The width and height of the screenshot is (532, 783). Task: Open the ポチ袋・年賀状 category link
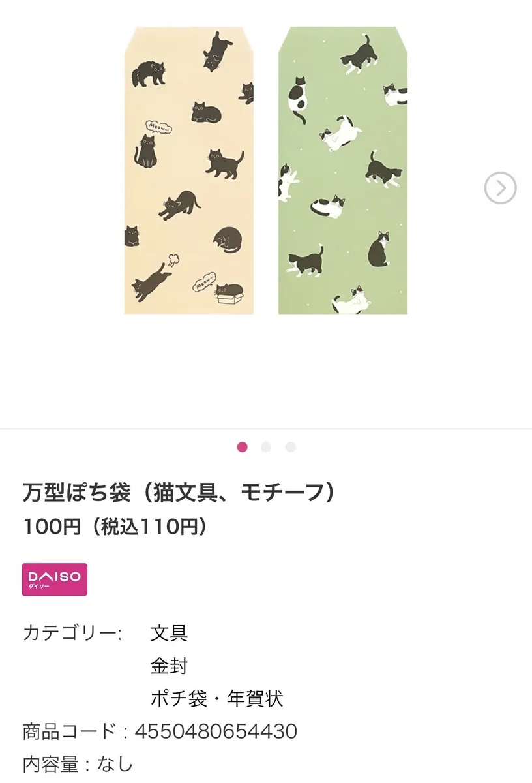click(x=216, y=698)
